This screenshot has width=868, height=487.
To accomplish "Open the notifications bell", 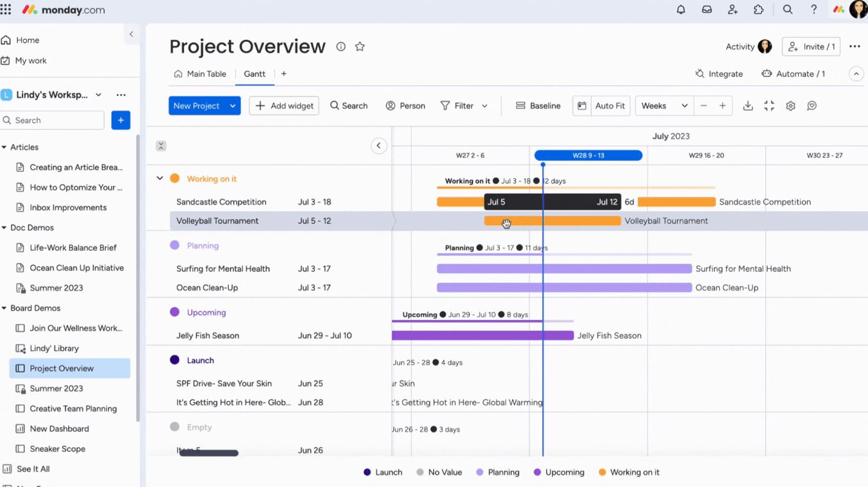I will (681, 10).
